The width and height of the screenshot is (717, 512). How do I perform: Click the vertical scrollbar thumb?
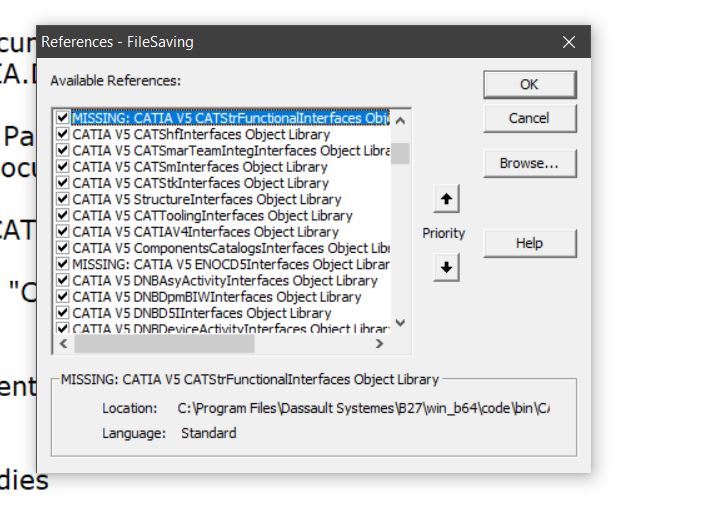(x=400, y=153)
